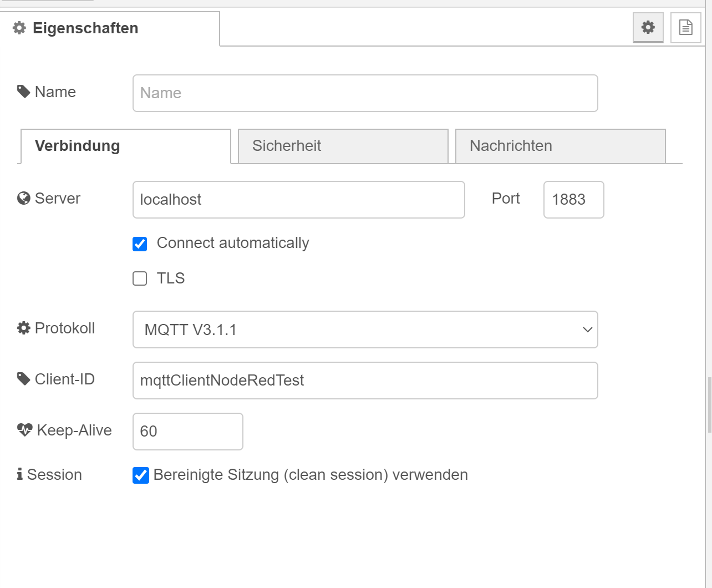Click the 'Port' label
The width and height of the screenshot is (712, 588).
pos(506,199)
